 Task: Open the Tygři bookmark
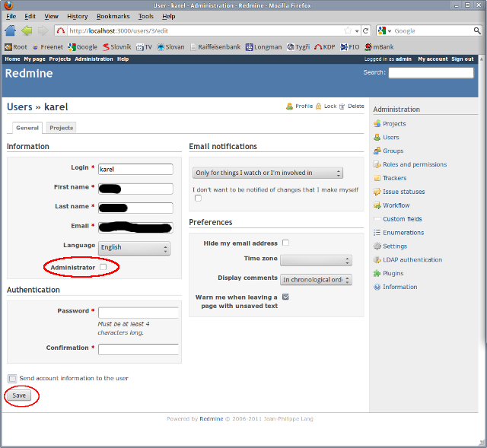click(x=298, y=47)
